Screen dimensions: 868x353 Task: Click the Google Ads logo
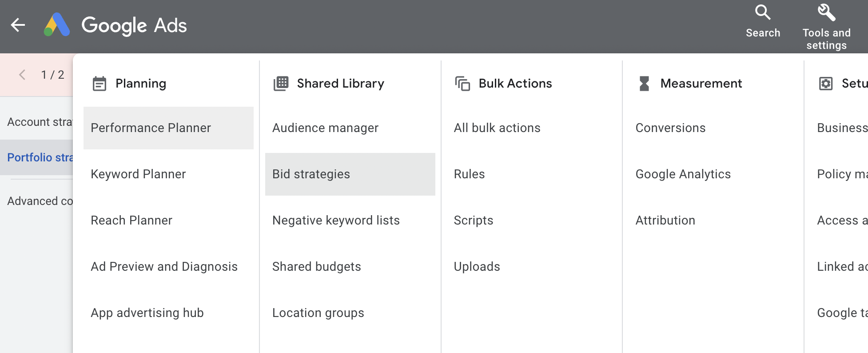point(57,25)
